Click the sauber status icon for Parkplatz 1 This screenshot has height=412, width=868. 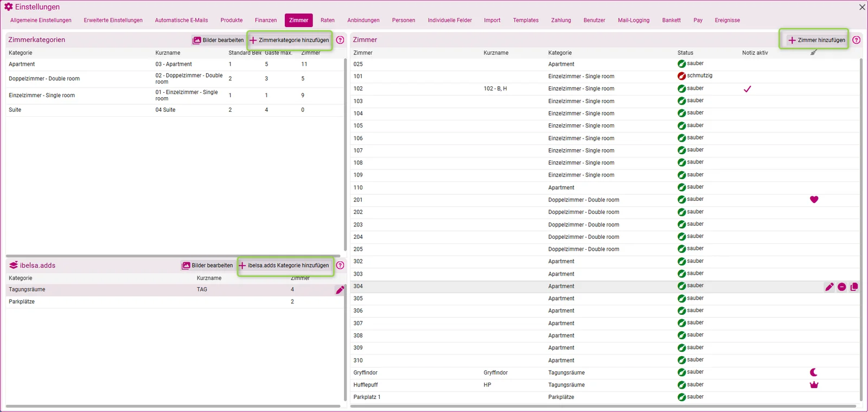681,397
